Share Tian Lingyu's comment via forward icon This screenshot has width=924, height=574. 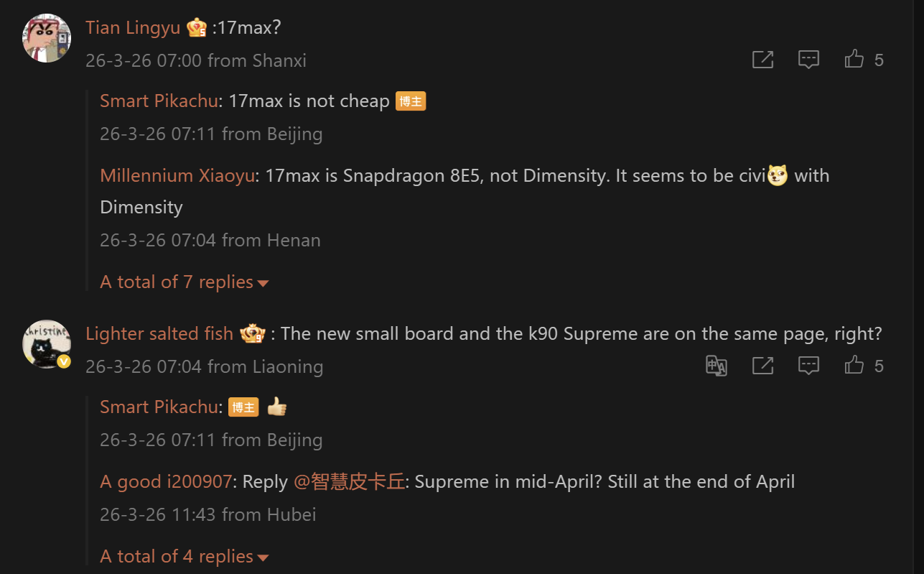[x=762, y=60]
